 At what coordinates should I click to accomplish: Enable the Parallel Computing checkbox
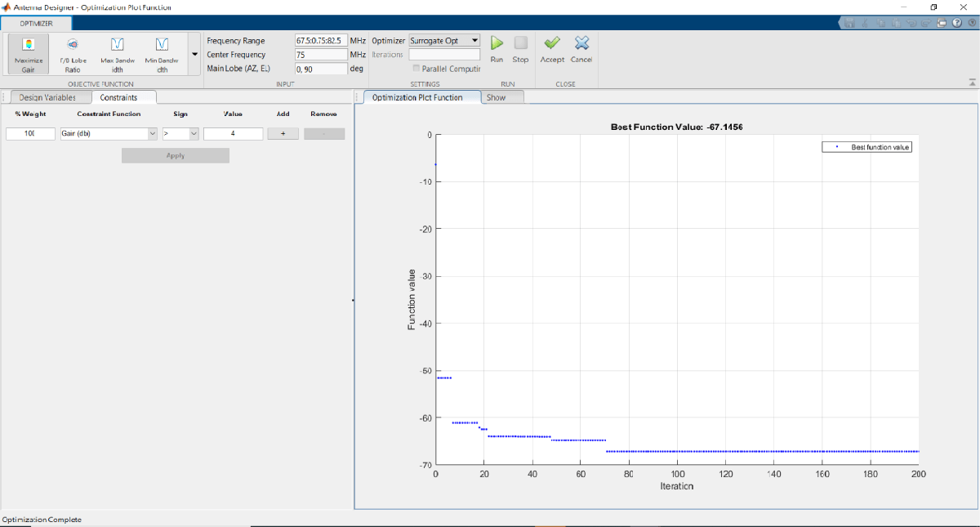tap(416, 69)
